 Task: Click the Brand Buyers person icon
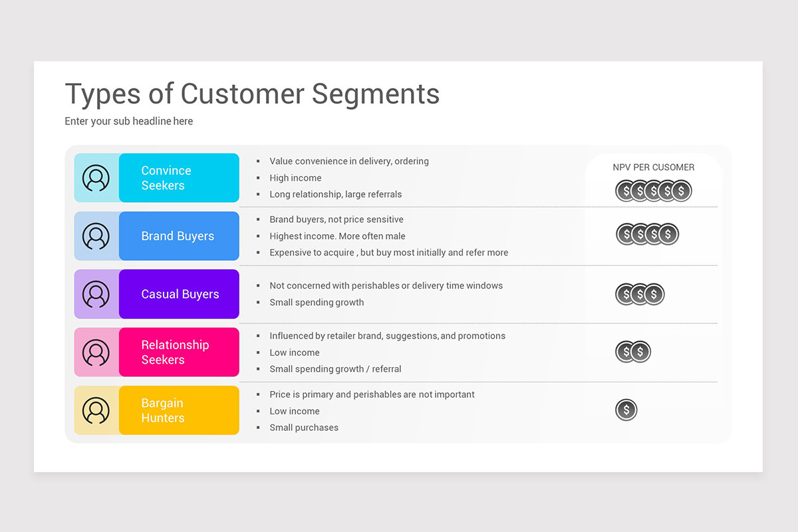point(96,236)
